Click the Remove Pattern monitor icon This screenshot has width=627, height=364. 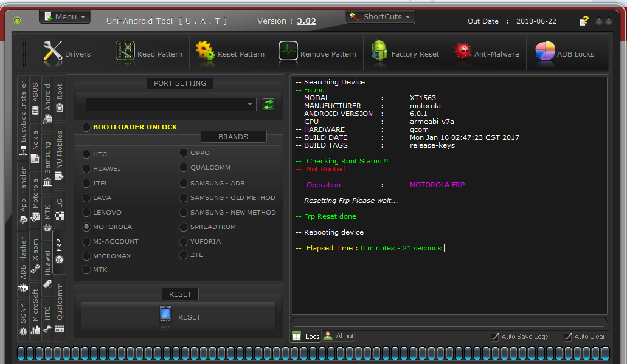point(288,51)
